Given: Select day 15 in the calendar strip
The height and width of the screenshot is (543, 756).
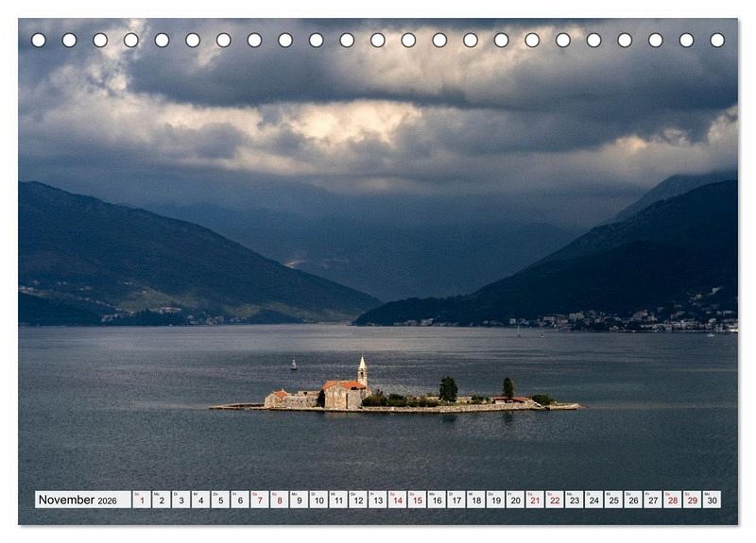Looking at the screenshot, I should tap(417, 500).
